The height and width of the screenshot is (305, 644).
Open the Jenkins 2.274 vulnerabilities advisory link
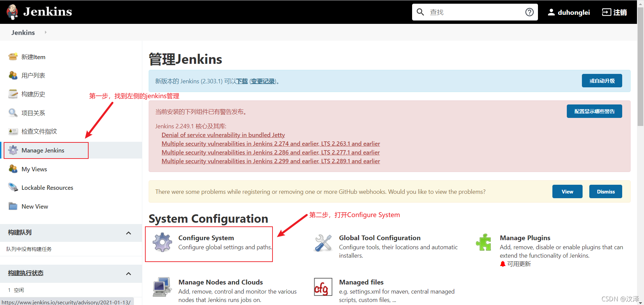pos(271,144)
